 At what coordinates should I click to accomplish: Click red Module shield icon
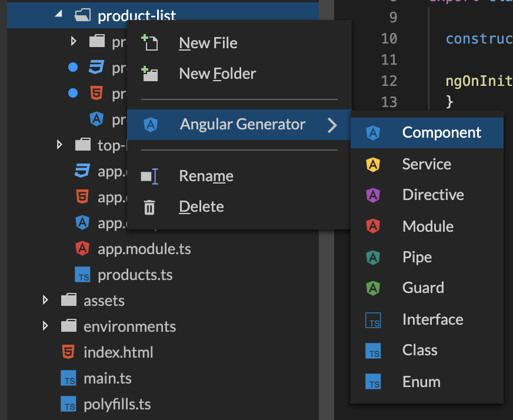pyautogui.click(x=373, y=226)
